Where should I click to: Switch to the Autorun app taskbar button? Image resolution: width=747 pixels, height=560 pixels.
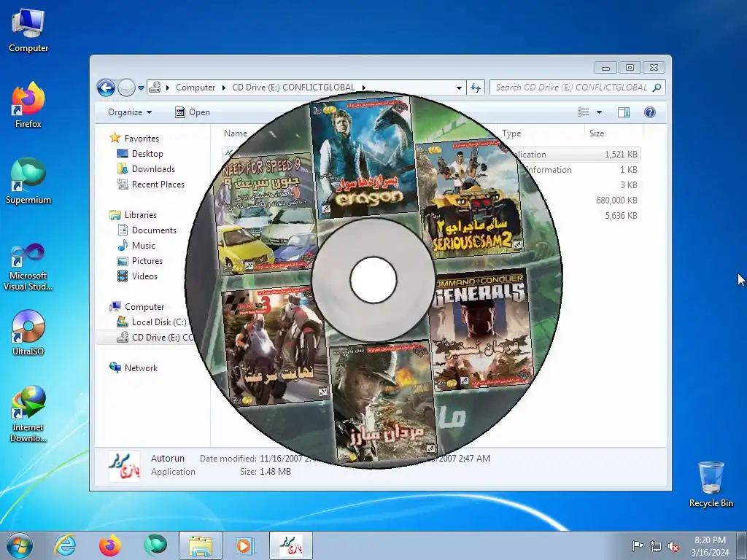[x=291, y=545]
